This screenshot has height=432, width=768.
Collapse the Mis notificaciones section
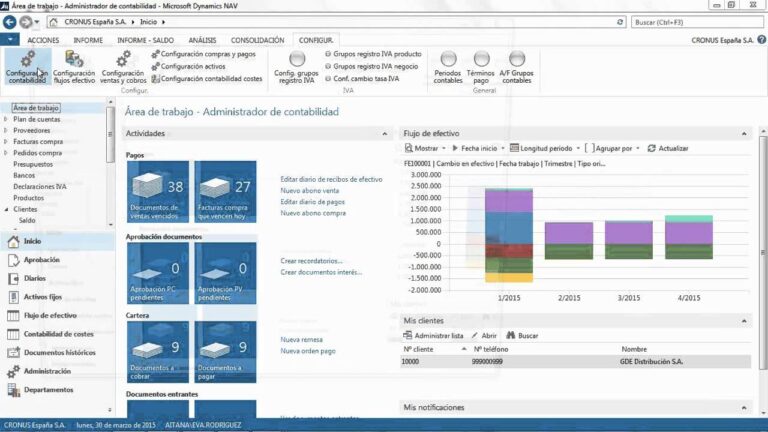pyautogui.click(x=744, y=408)
